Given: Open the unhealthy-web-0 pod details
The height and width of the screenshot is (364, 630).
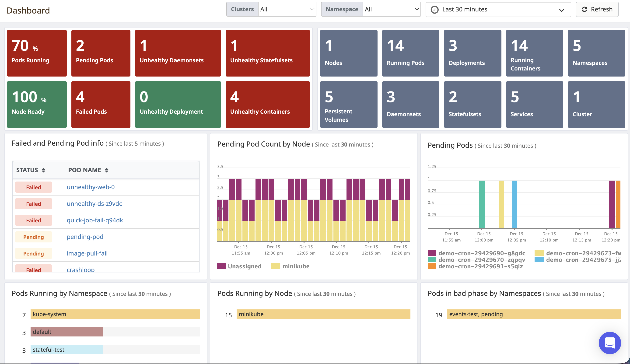Looking at the screenshot, I should point(91,187).
